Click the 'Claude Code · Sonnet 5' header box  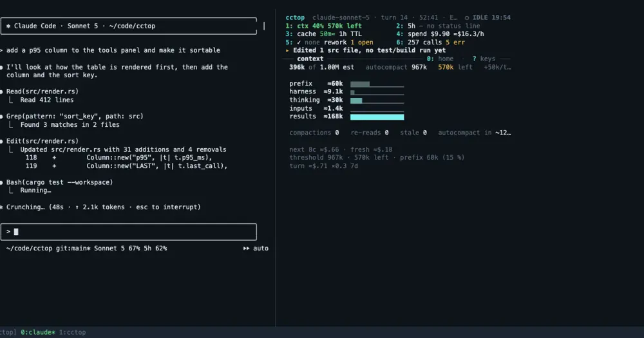(129, 26)
